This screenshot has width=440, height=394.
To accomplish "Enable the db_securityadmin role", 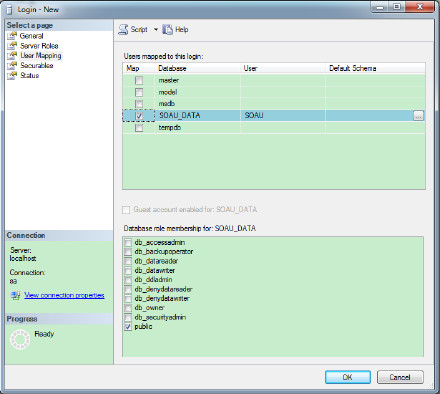I will [128, 317].
